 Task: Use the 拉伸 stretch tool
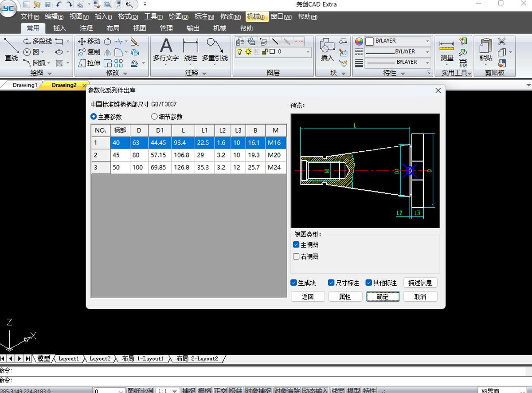(89, 63)
